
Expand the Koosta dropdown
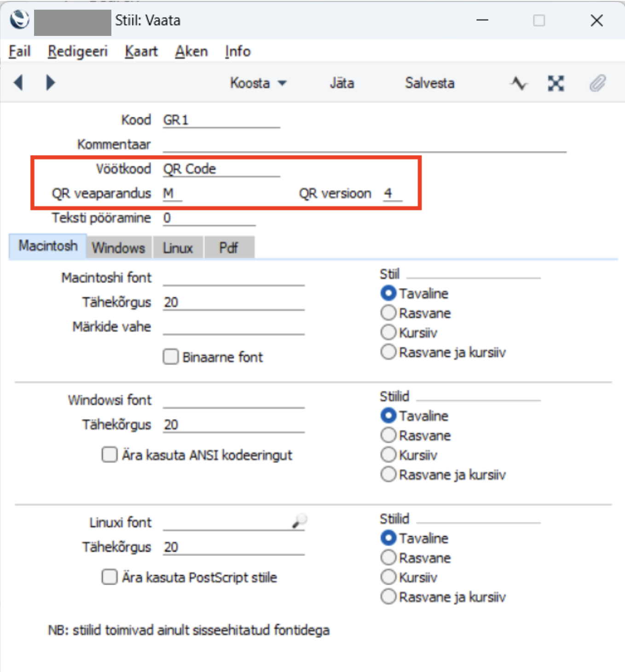pos(258,83)
